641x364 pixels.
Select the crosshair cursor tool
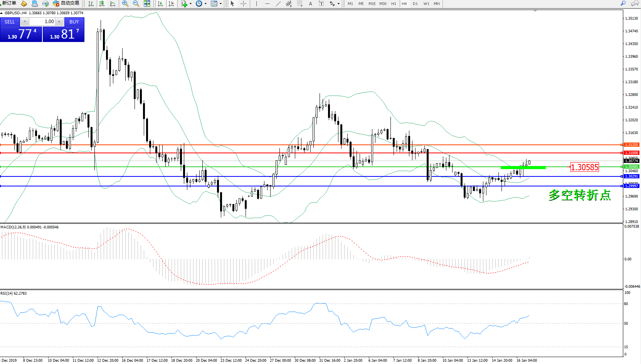point(244,4)
